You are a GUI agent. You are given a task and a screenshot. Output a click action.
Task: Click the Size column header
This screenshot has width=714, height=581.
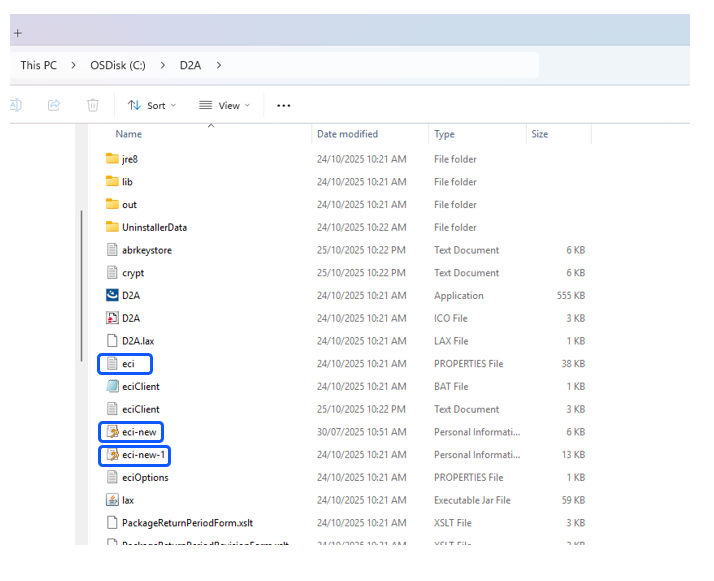tap(540, 134)
